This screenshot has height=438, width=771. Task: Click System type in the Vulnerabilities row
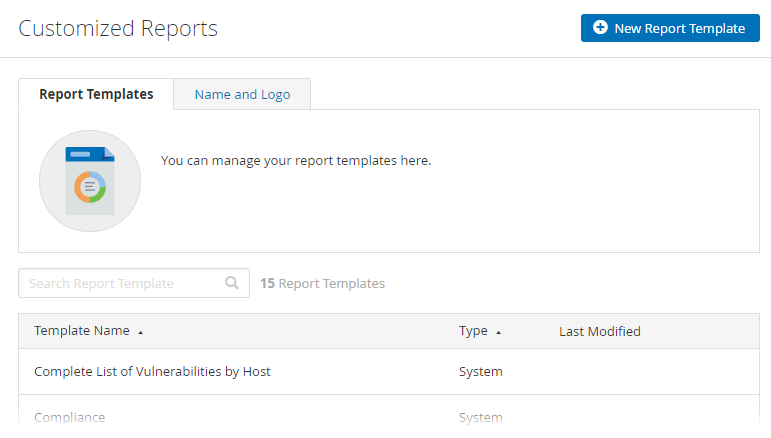pyautogui.click(x=480, y=371)
